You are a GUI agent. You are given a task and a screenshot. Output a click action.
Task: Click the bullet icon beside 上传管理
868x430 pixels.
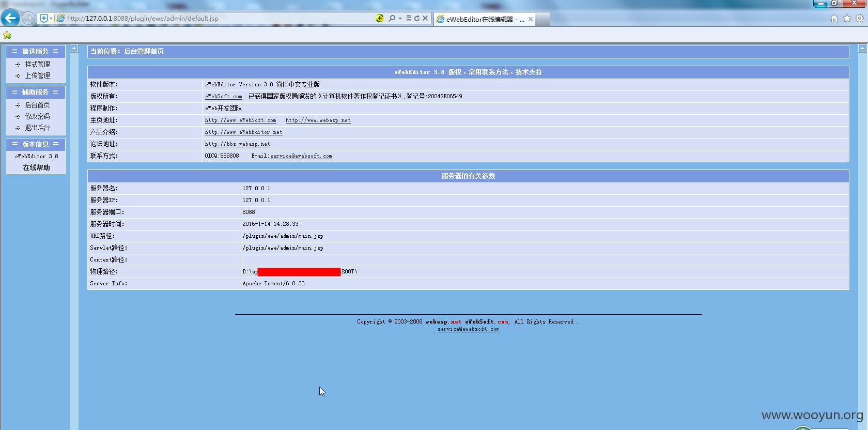coord(18,76)
